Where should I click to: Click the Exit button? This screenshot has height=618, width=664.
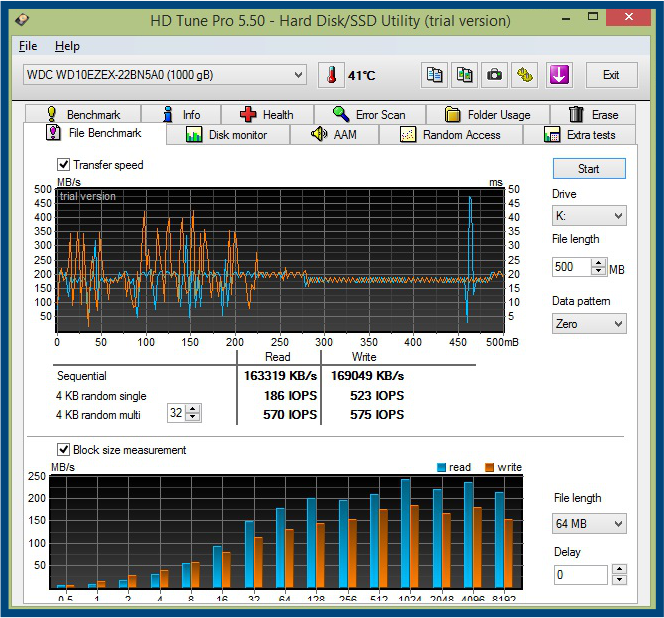coord(611,75)
